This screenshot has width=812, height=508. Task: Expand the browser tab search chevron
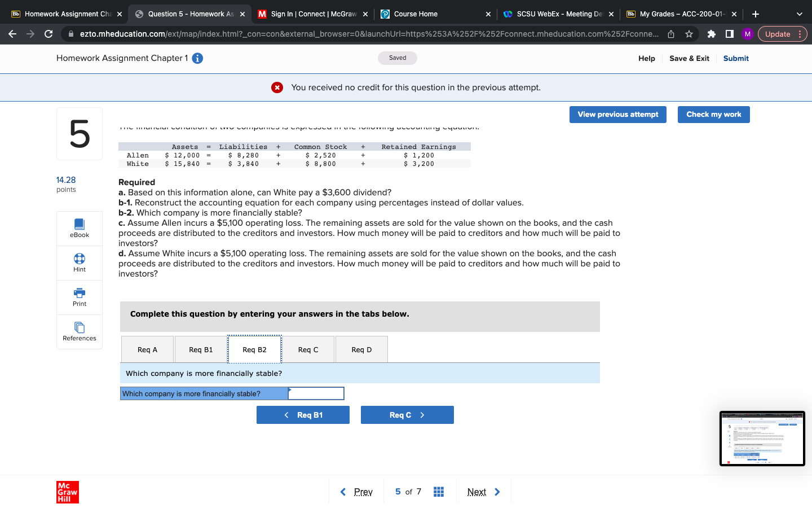click(799, 14)
